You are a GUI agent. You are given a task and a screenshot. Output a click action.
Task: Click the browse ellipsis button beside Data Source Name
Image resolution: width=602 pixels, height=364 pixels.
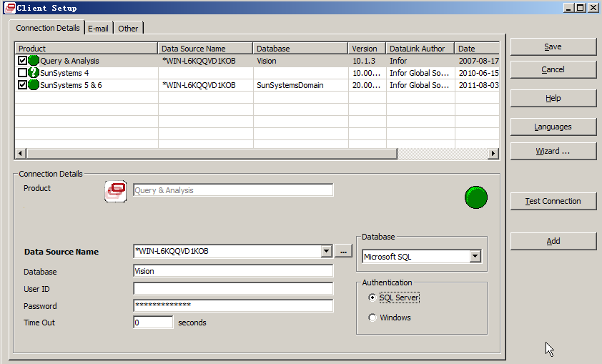click(x=344, y=251)
